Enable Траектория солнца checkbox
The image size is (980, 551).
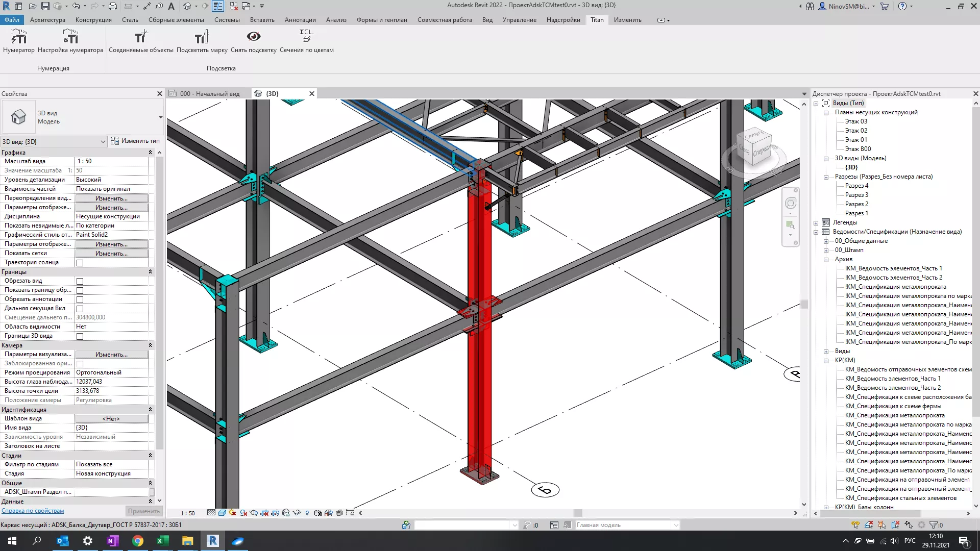pos(80,263)
